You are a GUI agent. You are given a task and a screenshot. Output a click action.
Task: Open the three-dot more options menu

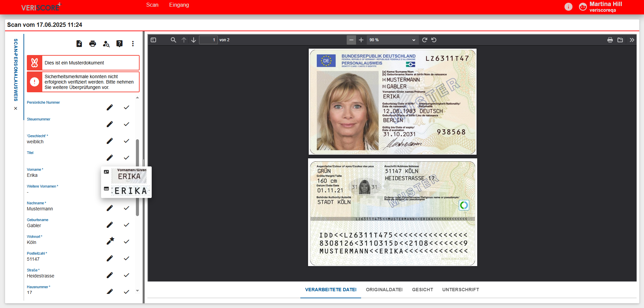133,44
